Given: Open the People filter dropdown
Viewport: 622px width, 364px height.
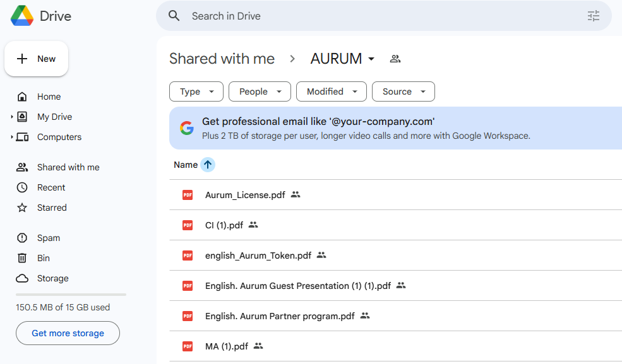Looking at the screenshot, I should 260,91.
